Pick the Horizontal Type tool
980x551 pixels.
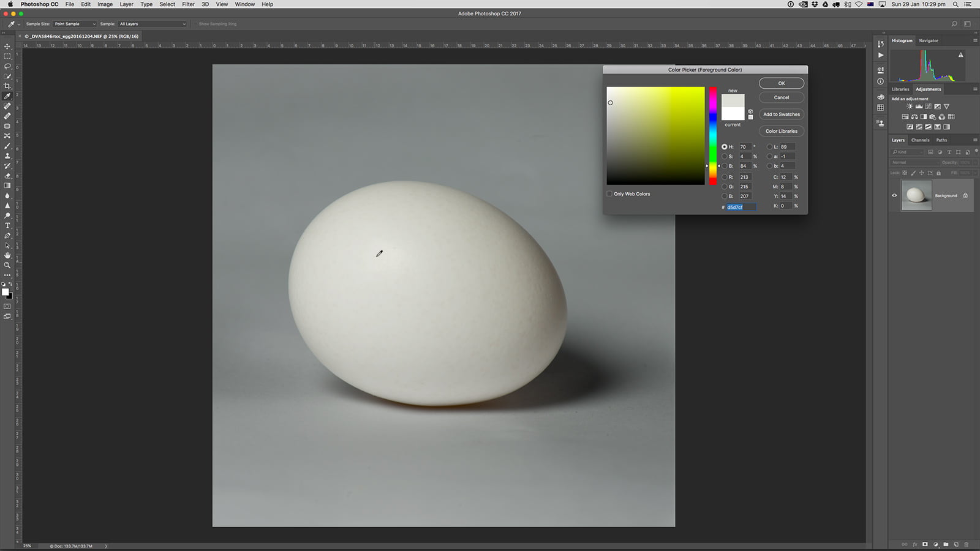click(x=7, y=225)
